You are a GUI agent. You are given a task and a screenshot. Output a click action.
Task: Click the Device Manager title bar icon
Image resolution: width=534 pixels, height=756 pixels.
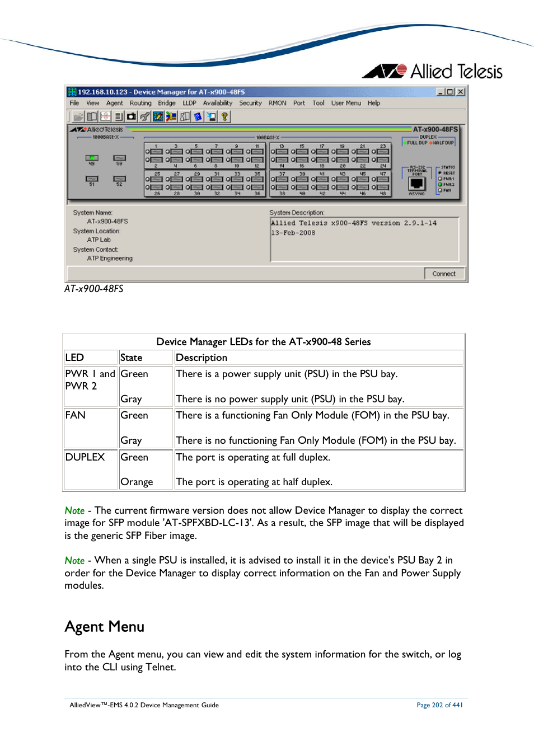72,92
